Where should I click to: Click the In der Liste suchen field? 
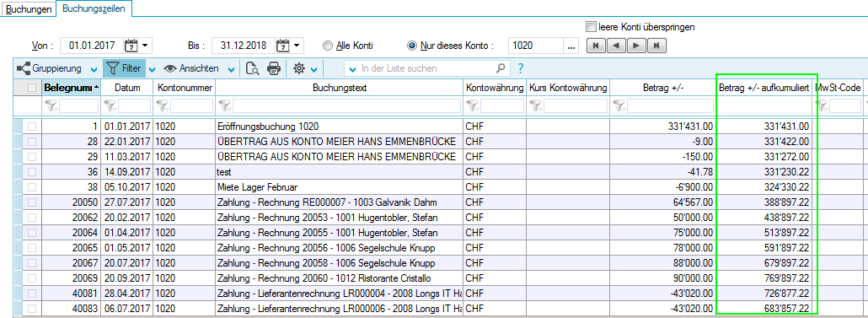pyautogui.click(x=426, y=68)
